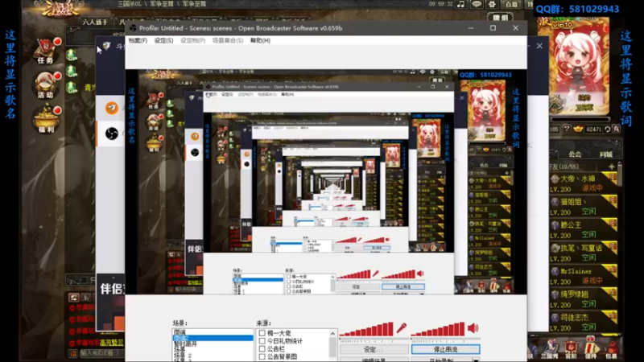Open the 帮助(H) menu in outermost OBS window
644x362 pixels.
coord(260,41)
